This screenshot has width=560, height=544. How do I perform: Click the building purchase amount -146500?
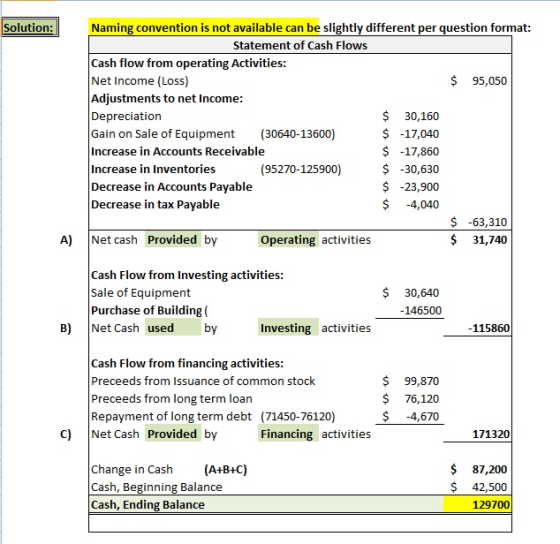[x=421, y=310]
